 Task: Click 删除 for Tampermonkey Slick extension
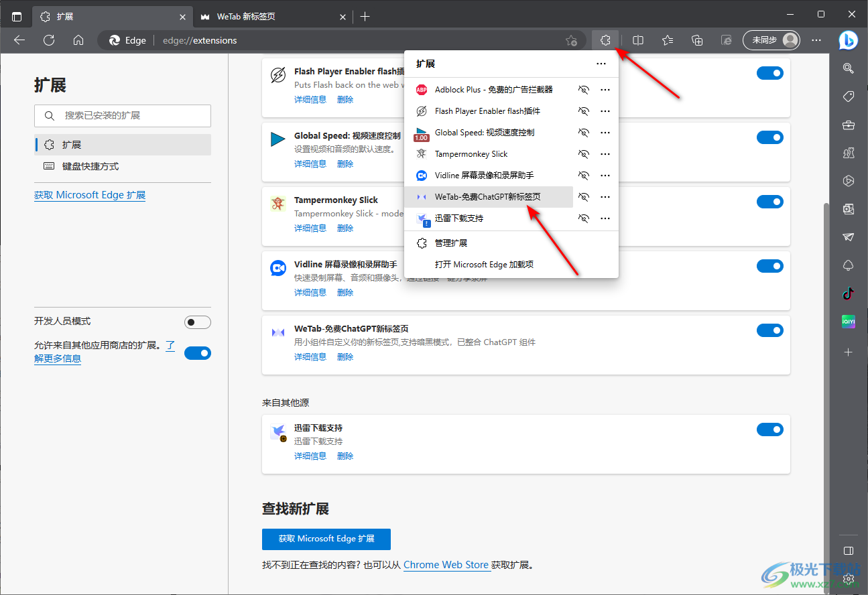point(345,228)
